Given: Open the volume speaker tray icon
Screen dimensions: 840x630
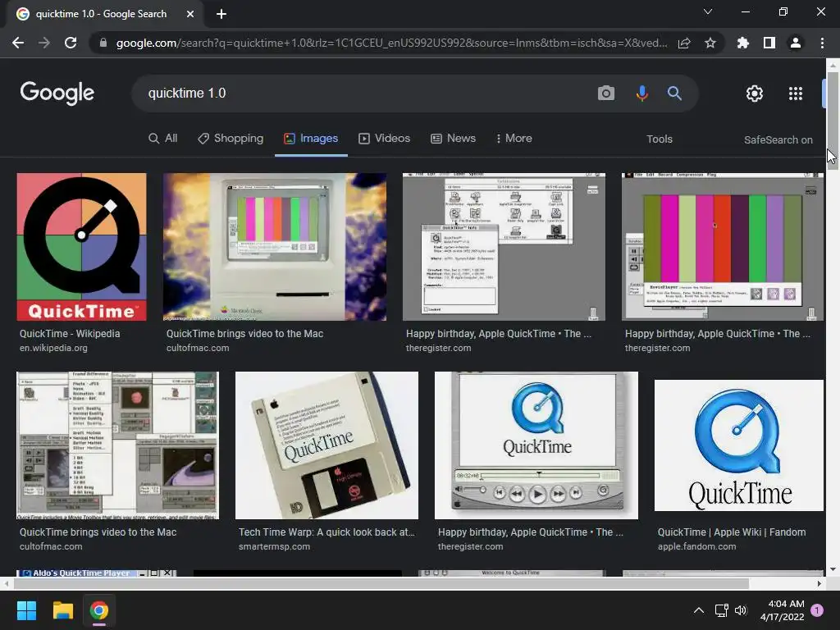Looking at the screenshot, I should tap(741, 610).
